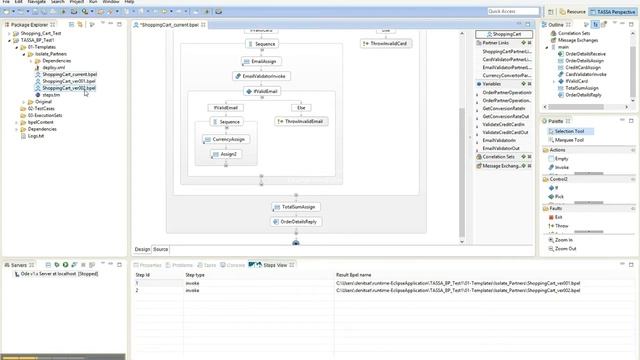Add a new Partner Link with plus icon

click(x=523, y=43)
